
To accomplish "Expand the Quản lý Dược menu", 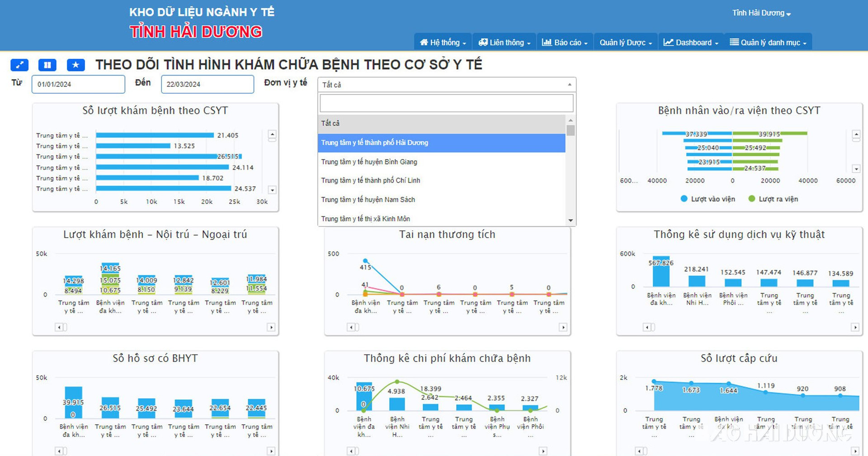I will tap(626, 42).
